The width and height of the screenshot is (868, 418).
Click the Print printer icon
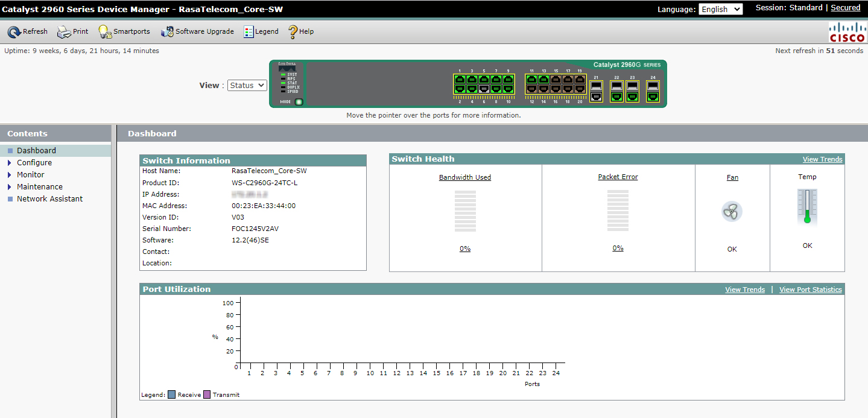64,32
